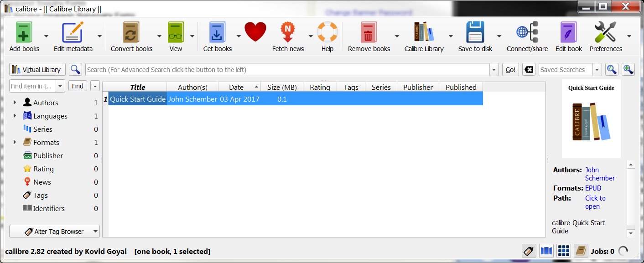
Task: Clear search with the reset X icon
Action: [528, 69]
